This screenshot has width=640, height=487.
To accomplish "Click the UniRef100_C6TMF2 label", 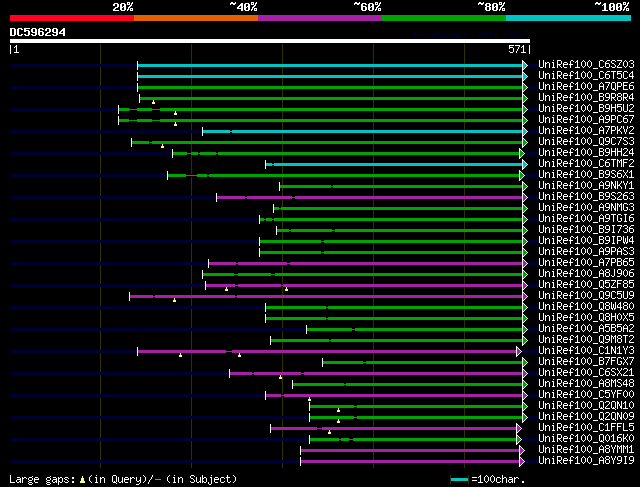I will pyautogui.click(x=586, y=163).
